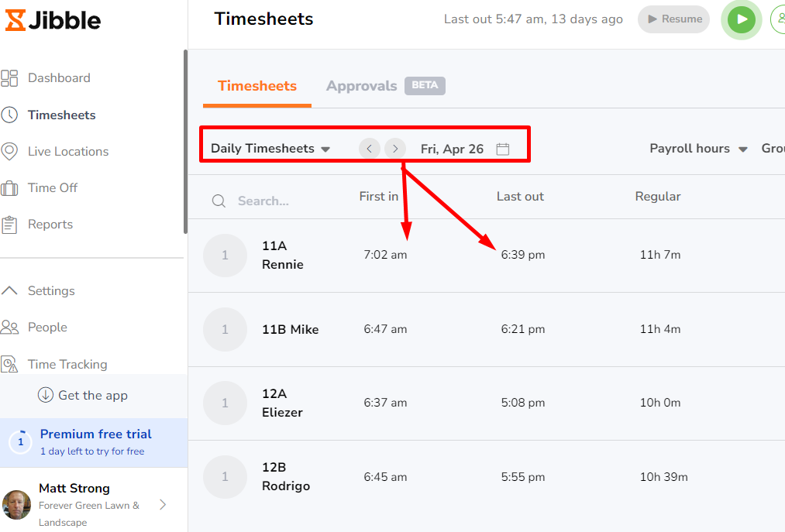Collapse the Settings section chevron
785x532 pixels.
click(x=9, y=291)
